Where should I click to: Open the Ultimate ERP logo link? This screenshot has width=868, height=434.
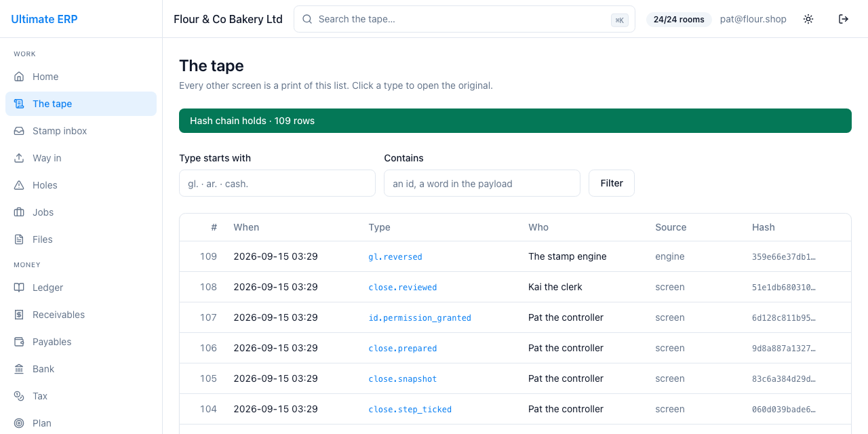point(44,19)
